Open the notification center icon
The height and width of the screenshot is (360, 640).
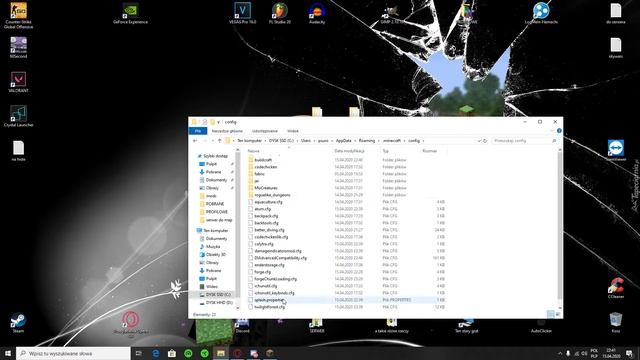coord(630,353)
